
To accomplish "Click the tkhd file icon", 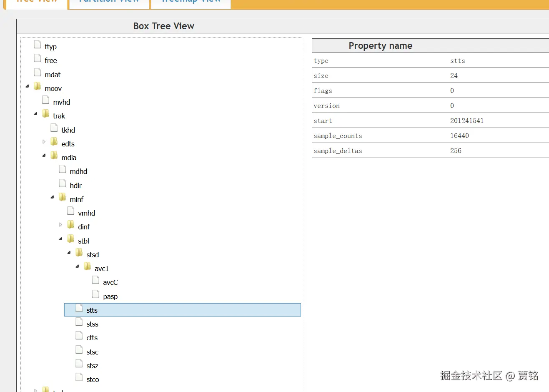I will (54, 128).
